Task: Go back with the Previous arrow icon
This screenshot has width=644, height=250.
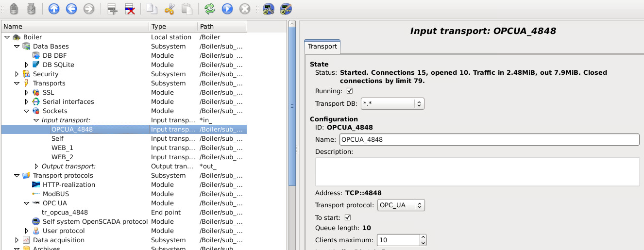Action: pyautogui.click(x=71, y=9)
